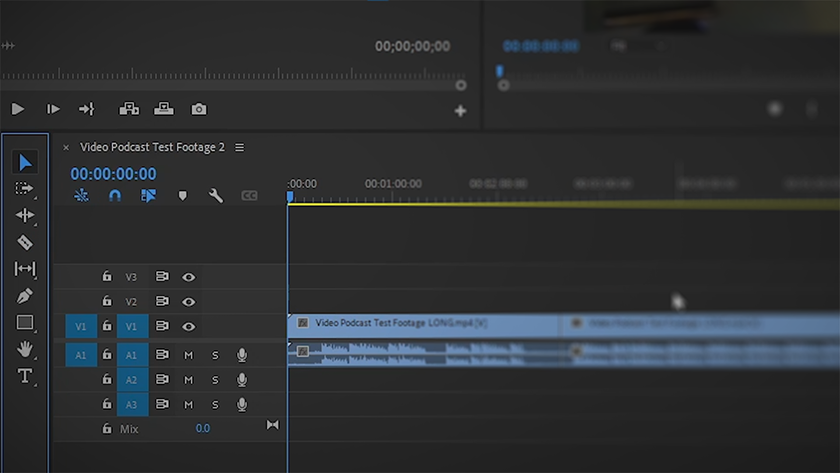Select the Razor tool

click(25, 242)
